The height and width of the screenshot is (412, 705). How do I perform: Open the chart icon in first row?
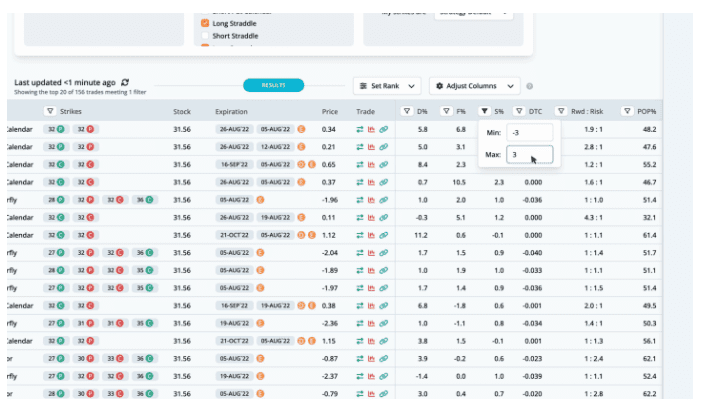tap(372, 130)
